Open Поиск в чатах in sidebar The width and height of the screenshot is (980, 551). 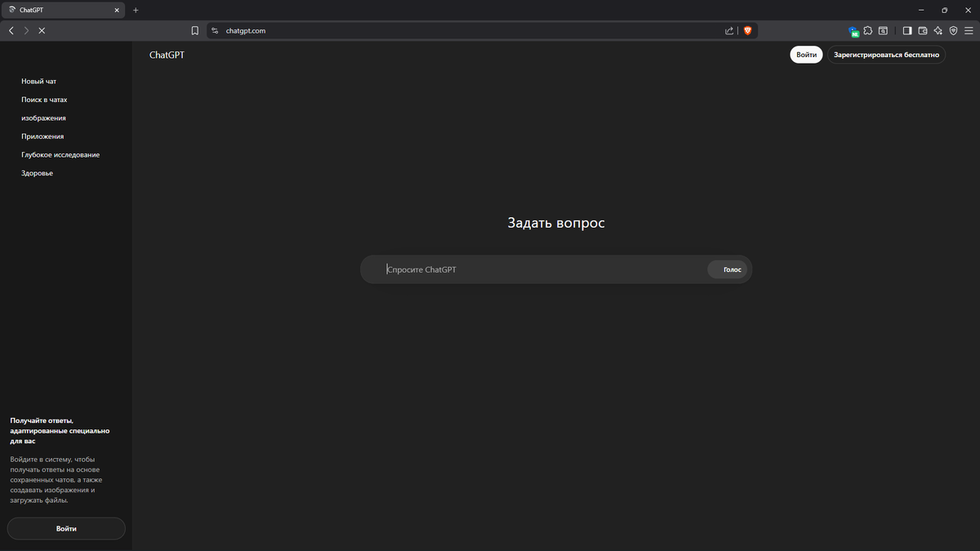click(44, 100)
